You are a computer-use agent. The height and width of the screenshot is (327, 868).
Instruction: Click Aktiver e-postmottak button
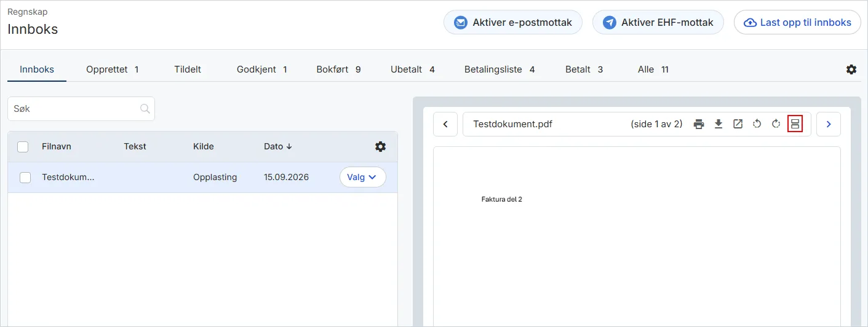coord(513,22)
